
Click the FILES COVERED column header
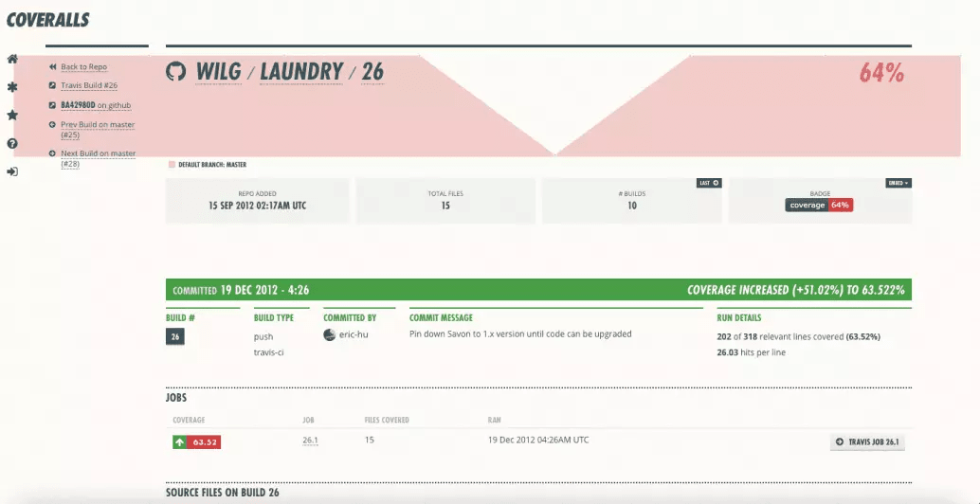(387, 420)
